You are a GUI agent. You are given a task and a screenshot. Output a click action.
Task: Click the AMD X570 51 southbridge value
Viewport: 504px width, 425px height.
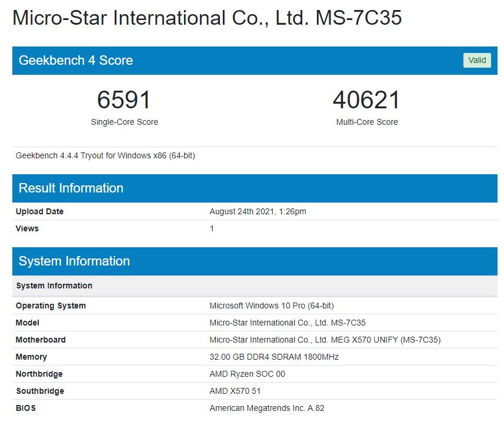coord(235,391)
